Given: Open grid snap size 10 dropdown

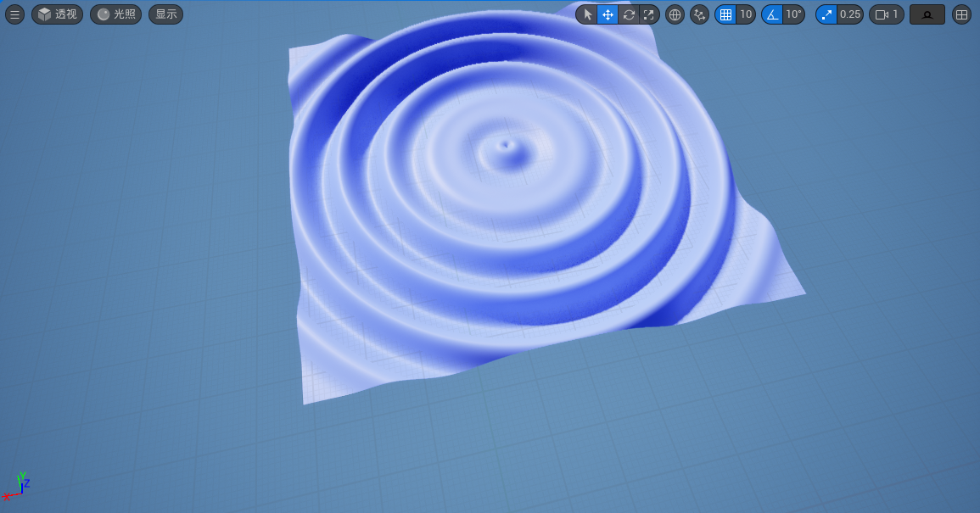Looking at the screenshot, I should 746,14.
